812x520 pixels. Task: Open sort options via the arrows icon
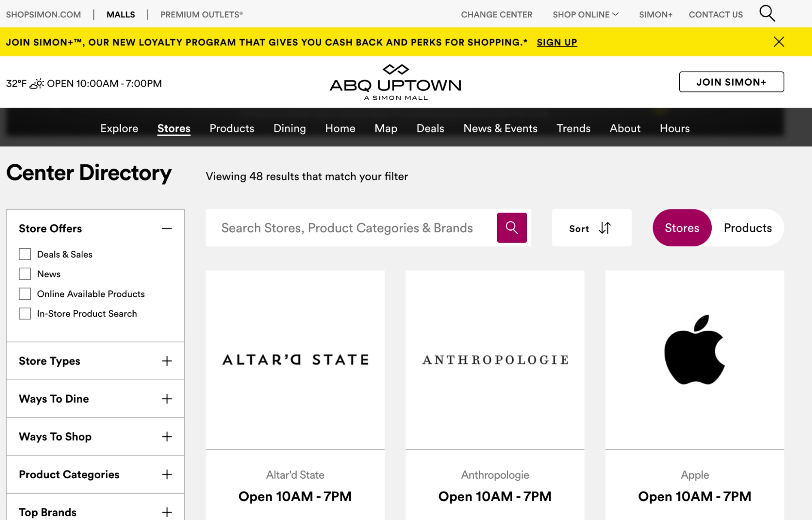[x=604, y=228]
